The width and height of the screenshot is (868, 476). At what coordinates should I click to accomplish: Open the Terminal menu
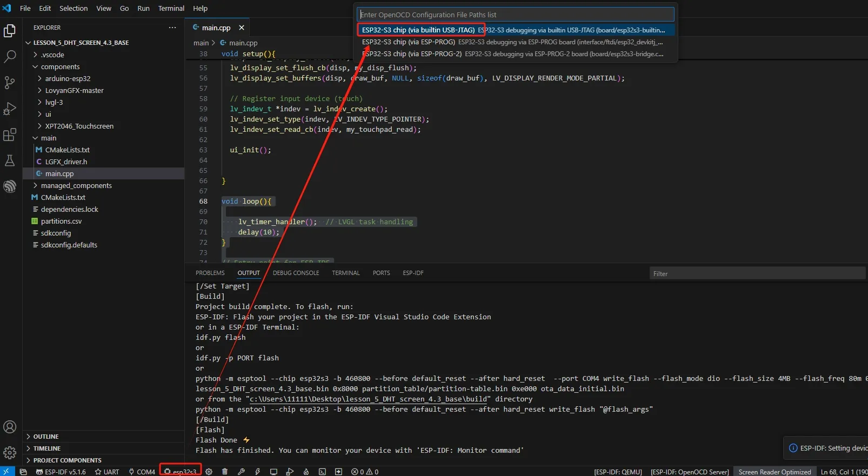(x=171, y=8)
